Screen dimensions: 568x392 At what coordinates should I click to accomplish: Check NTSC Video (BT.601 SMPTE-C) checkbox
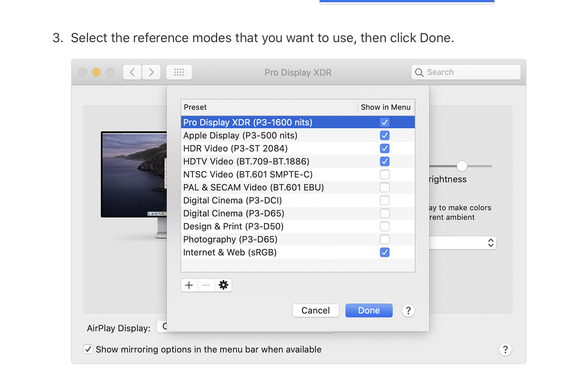point(385,174)
